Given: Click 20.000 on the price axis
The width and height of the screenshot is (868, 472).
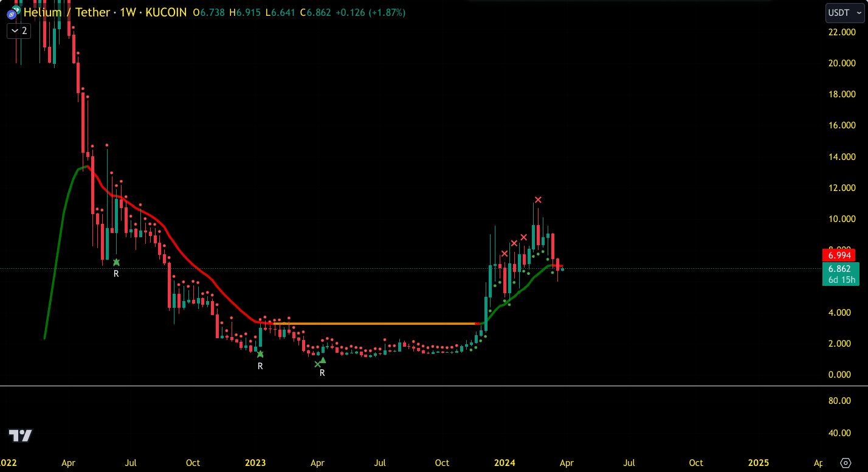Looking at the screenshot, I should 841,63.
